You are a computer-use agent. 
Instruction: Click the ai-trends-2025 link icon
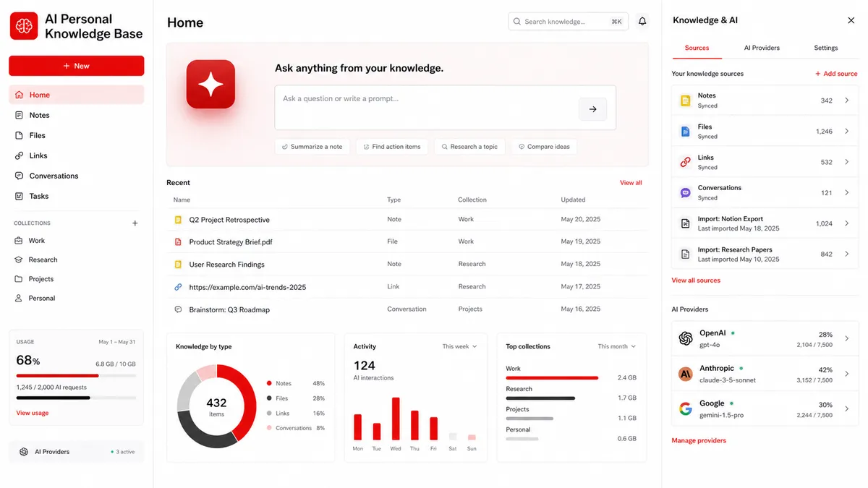click(x=178, y=287)
